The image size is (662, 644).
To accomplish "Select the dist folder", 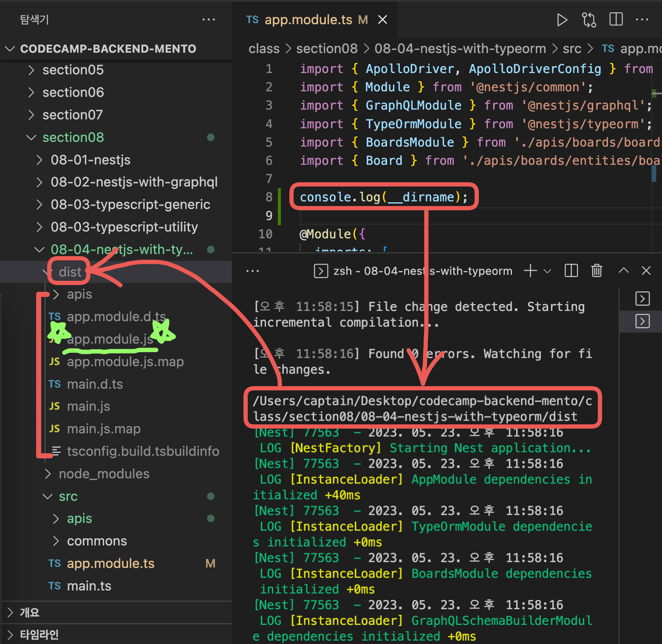I will coord(70,272).
